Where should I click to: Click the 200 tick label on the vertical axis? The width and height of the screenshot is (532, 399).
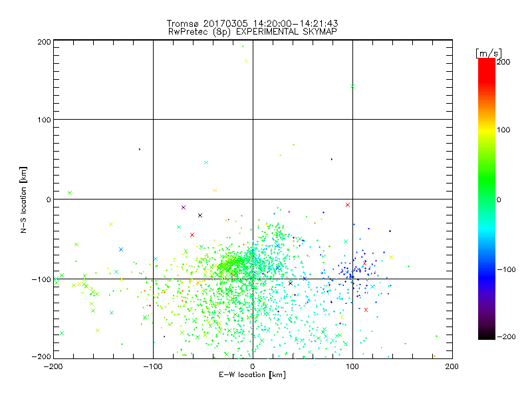click(43, 41)
